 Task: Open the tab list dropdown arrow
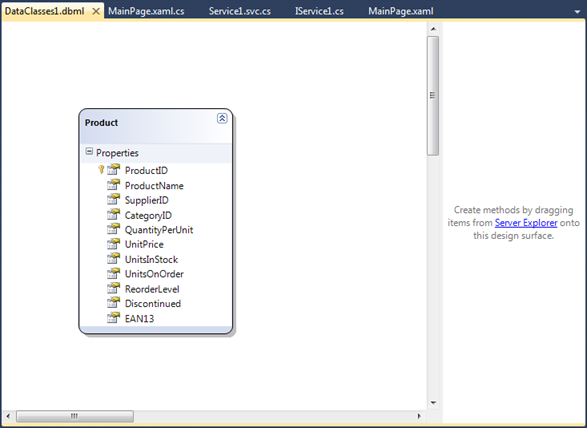[577, 12]
